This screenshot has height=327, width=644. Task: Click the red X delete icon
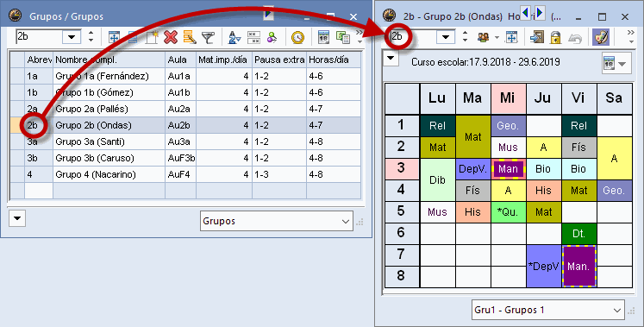171,37
